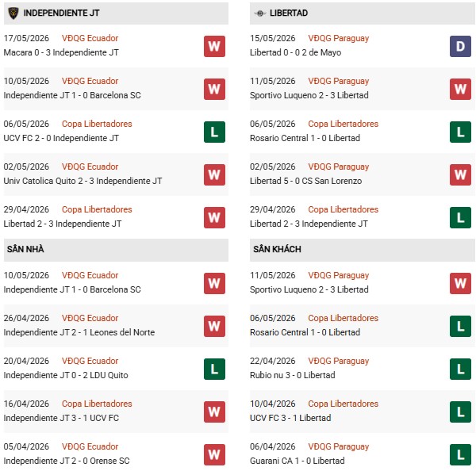Click the L badge for UCV FC 2-0 match
476x471 pixels.
click(x=214, y=132)
